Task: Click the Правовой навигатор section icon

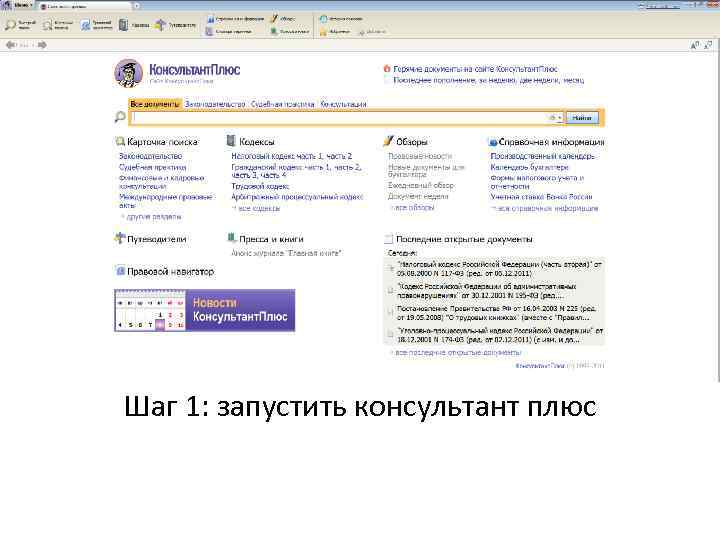Action: pos(120,271)
